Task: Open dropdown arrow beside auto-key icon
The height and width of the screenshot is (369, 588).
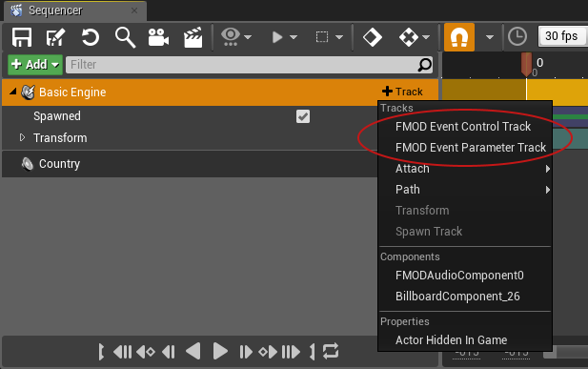Action: (426, 37)
